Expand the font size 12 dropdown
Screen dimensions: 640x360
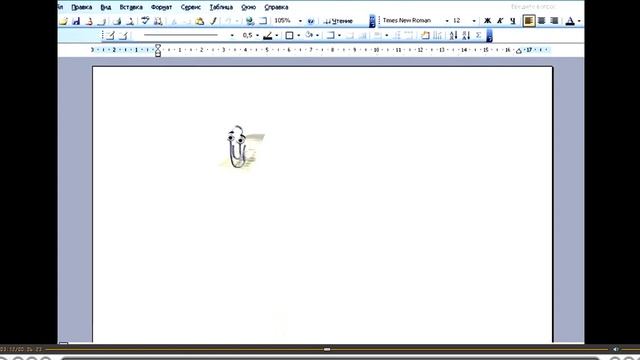click(474, 21)
